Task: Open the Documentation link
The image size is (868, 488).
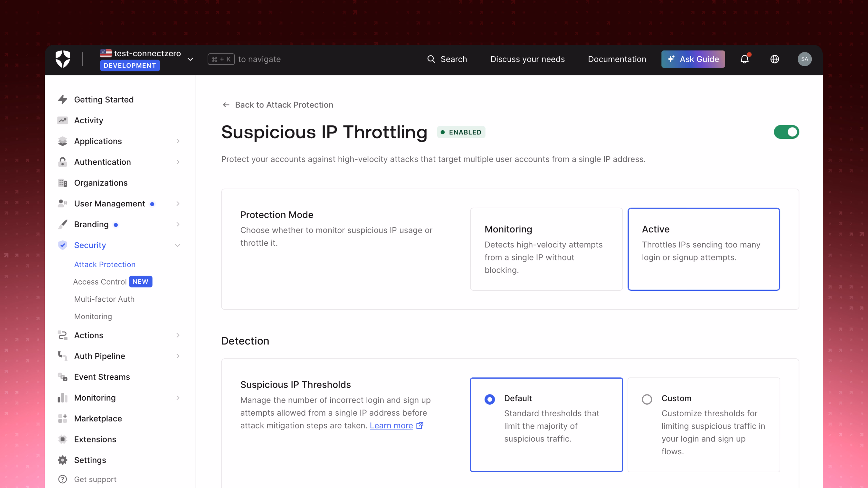Action: (x=617, y=59)
